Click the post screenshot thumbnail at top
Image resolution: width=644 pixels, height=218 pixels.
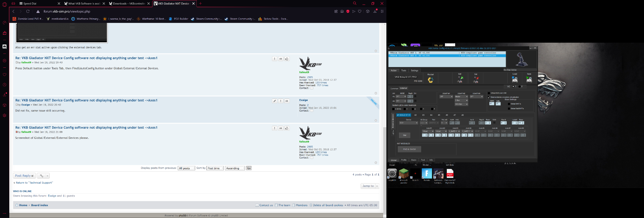62,34
